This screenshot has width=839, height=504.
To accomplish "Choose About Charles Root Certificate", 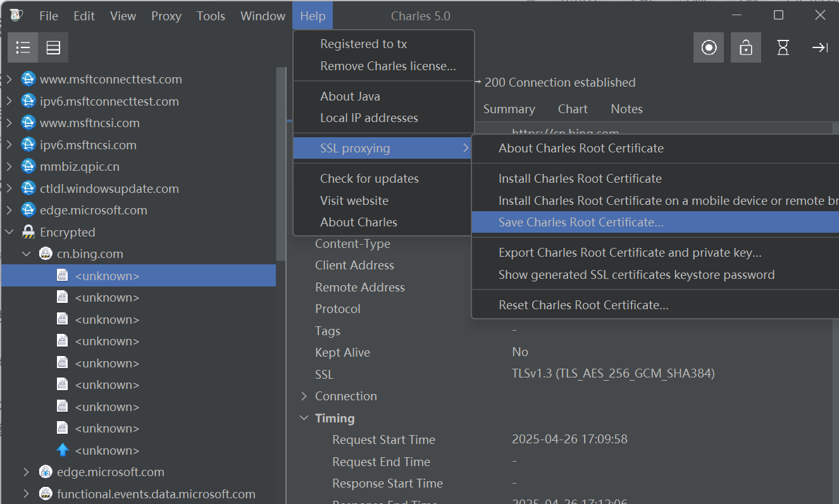I will (x=656, y=148).
